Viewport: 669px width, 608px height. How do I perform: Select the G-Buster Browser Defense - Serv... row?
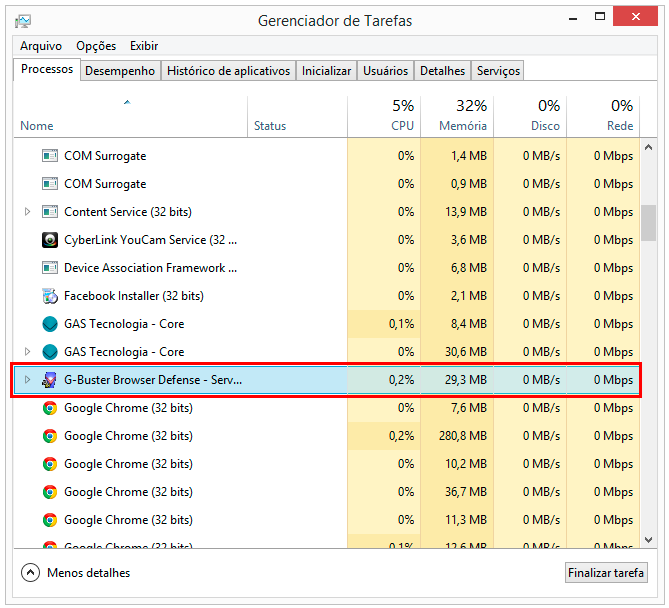click(x=326, y=380)
